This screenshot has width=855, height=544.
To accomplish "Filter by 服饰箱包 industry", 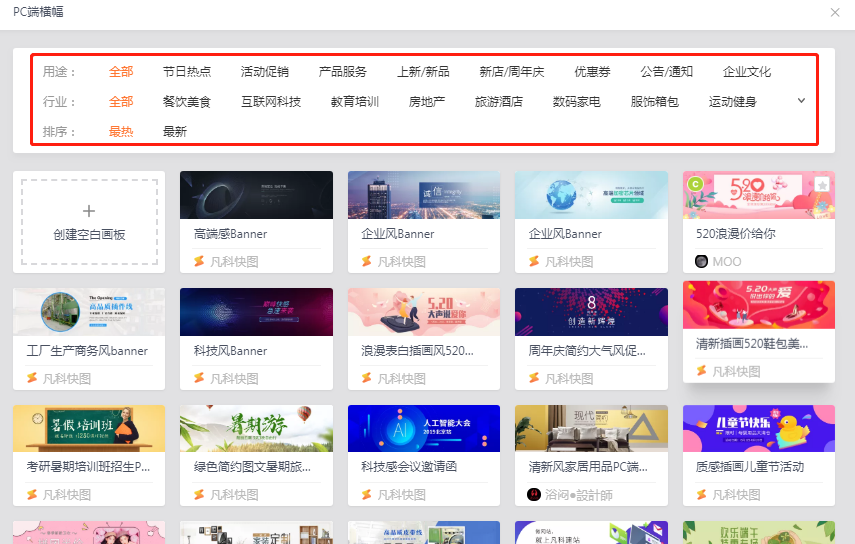I will coord(655,102).
